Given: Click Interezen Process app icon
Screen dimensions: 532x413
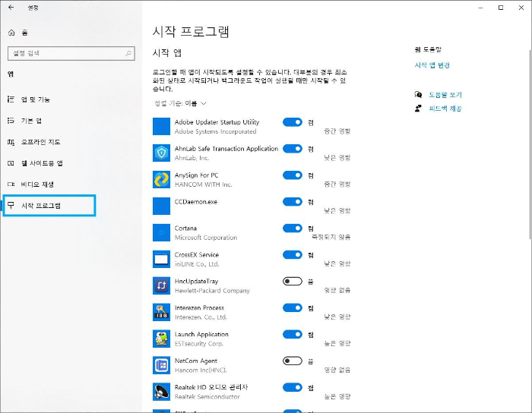Looking at the screenshot, I should (161, 312).
